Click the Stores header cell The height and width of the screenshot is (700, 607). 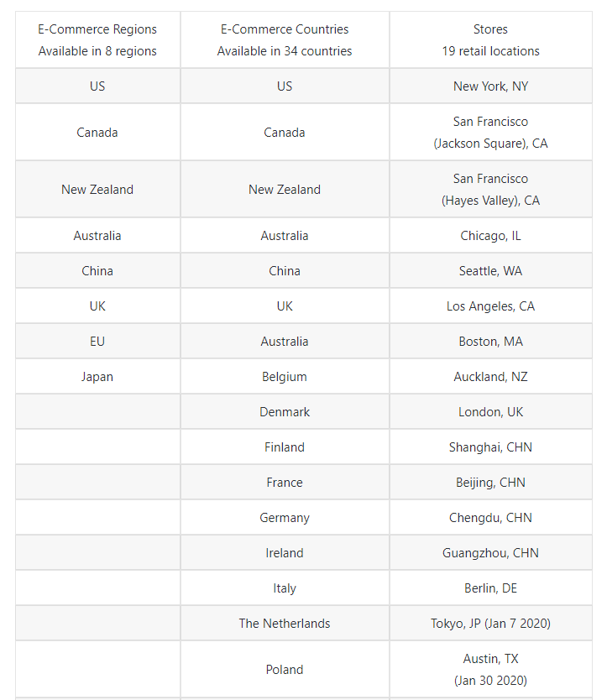490,39
